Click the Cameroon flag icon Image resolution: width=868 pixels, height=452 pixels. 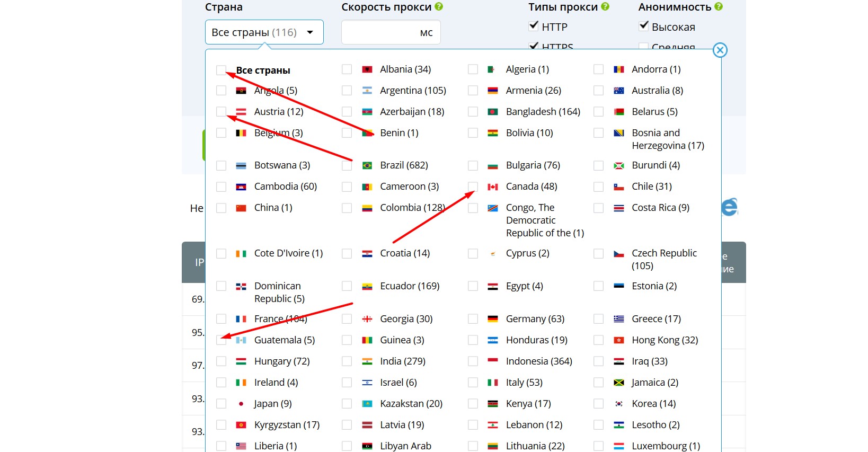[367, 187]
